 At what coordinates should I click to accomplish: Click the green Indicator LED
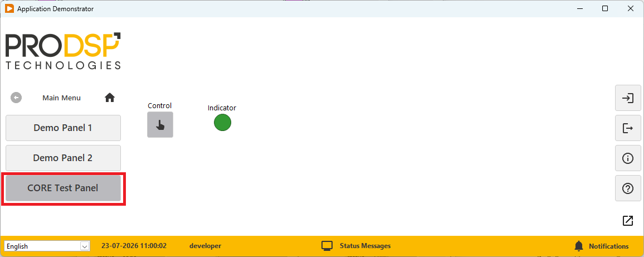point(222,123)
